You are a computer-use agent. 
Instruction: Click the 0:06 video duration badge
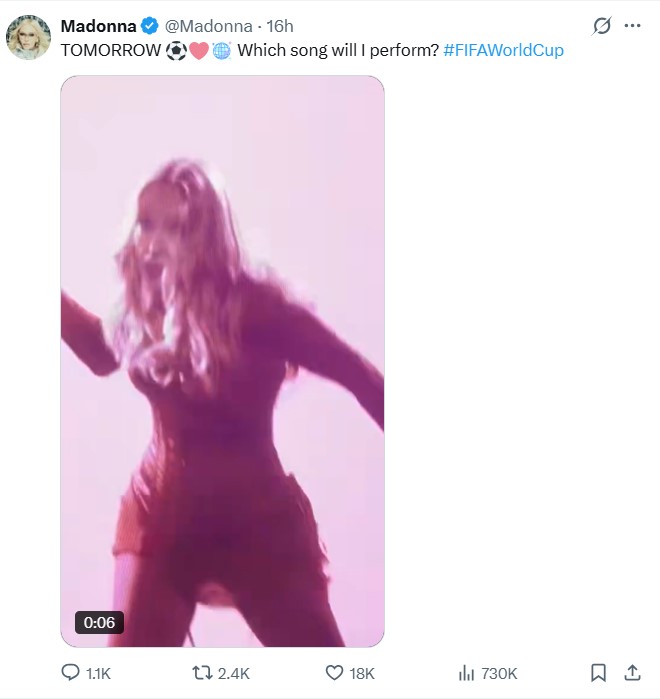coord(99,622)
